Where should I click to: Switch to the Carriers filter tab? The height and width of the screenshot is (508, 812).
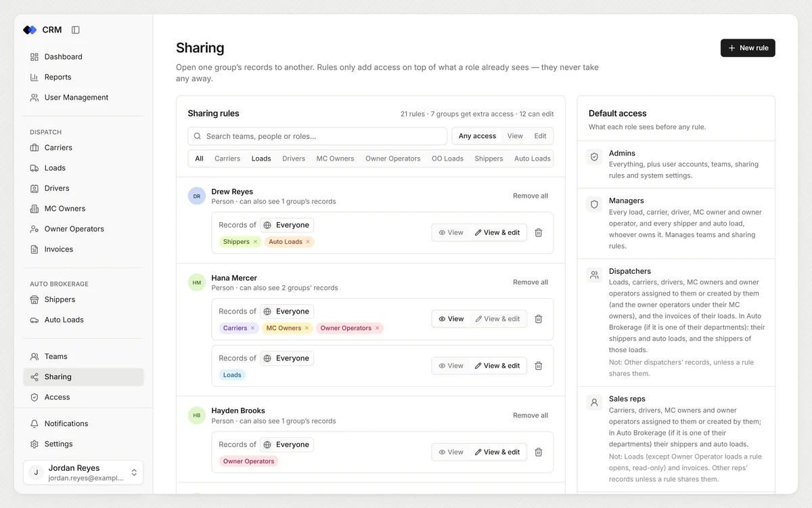pos(227,158)
